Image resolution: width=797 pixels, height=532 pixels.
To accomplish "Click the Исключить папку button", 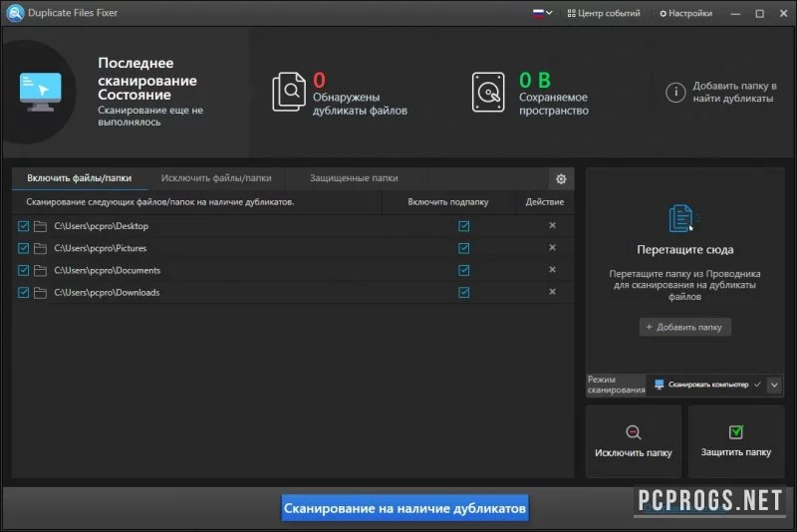I will click(634, 441).
